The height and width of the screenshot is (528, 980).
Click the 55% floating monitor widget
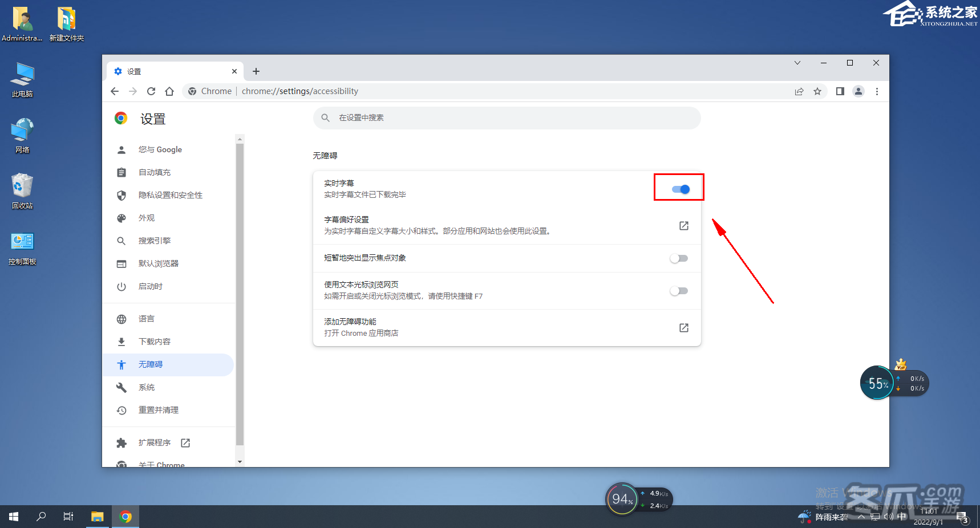click(877, 383)
